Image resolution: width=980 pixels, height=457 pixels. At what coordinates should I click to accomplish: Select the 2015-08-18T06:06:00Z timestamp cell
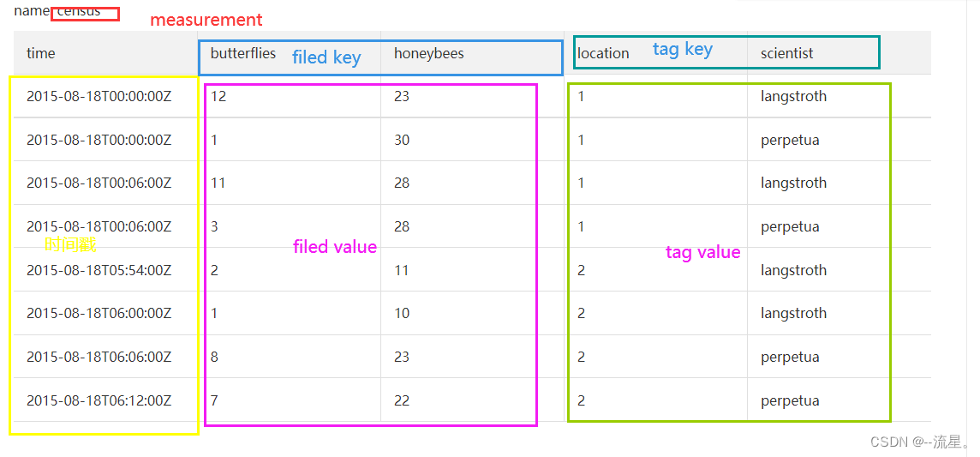(99, 357)
